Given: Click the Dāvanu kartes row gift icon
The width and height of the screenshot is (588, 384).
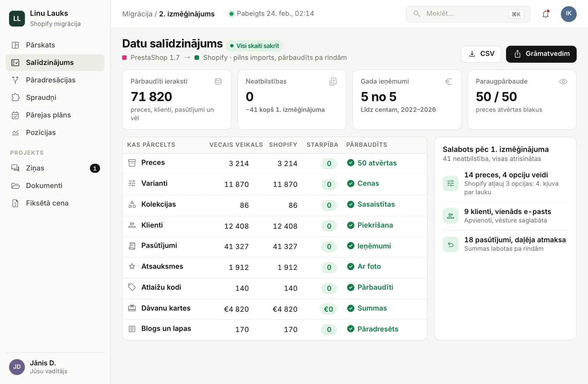Looking at the screenshot, I should coord(132,308).
